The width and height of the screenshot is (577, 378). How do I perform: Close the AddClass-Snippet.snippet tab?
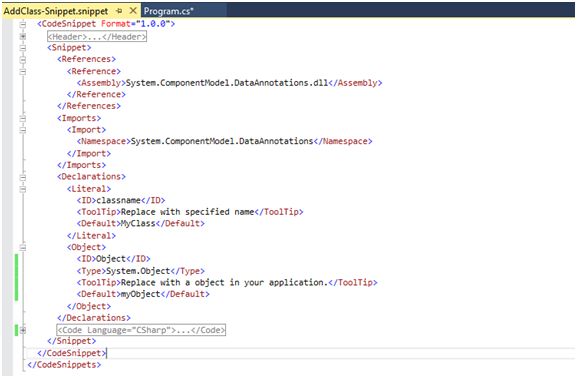(133, 11)
